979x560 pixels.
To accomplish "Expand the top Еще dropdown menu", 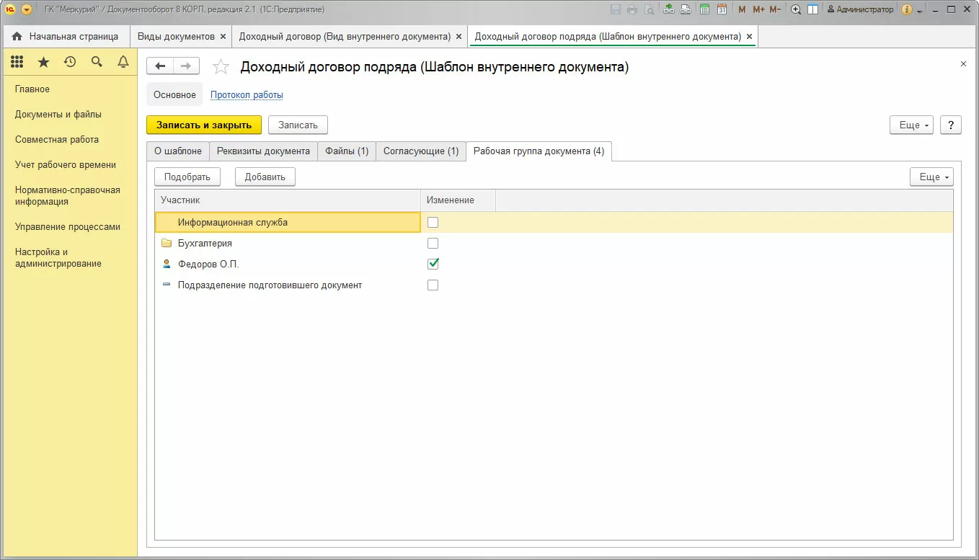I will click(911, 125).
